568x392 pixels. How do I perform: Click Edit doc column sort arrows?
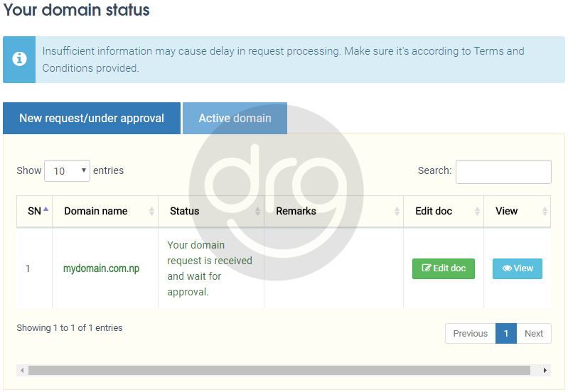477,212
